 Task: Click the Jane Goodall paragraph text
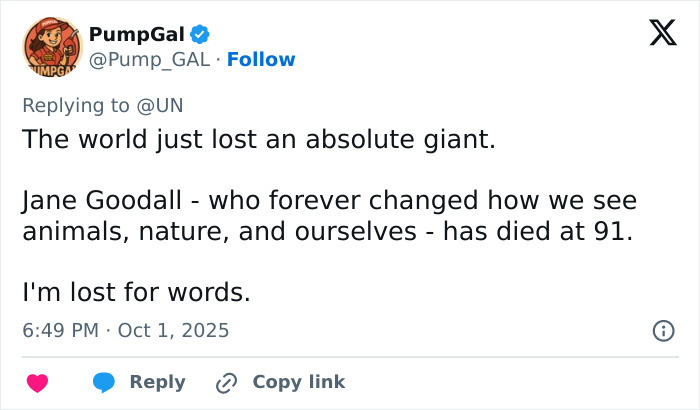click(329, 216)
